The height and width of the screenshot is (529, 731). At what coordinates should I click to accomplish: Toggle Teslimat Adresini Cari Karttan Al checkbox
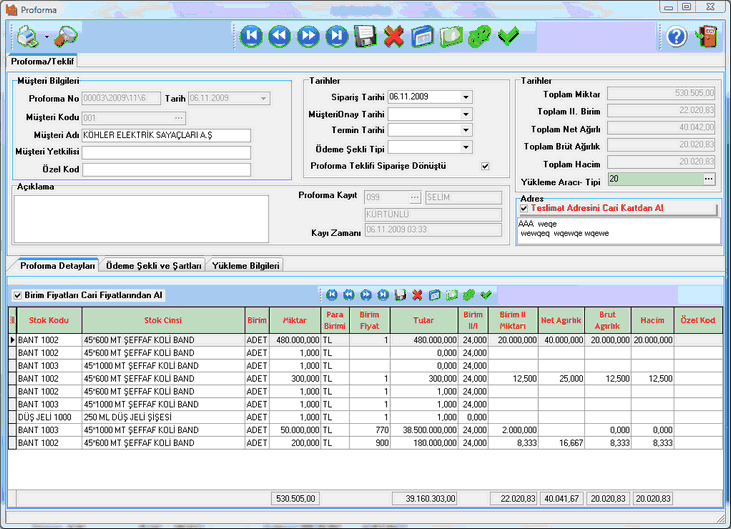(524, 208)
